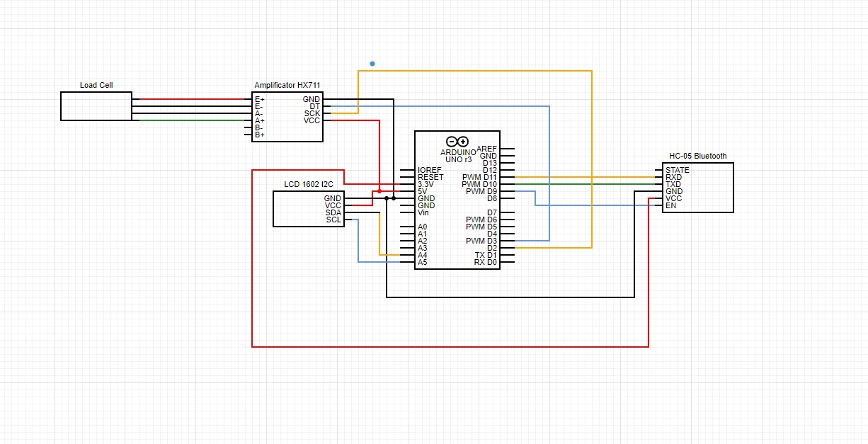Click the VCC pin of the HX711
The width and height of the screenshot is (868, 444).
[x=312, y=120]
